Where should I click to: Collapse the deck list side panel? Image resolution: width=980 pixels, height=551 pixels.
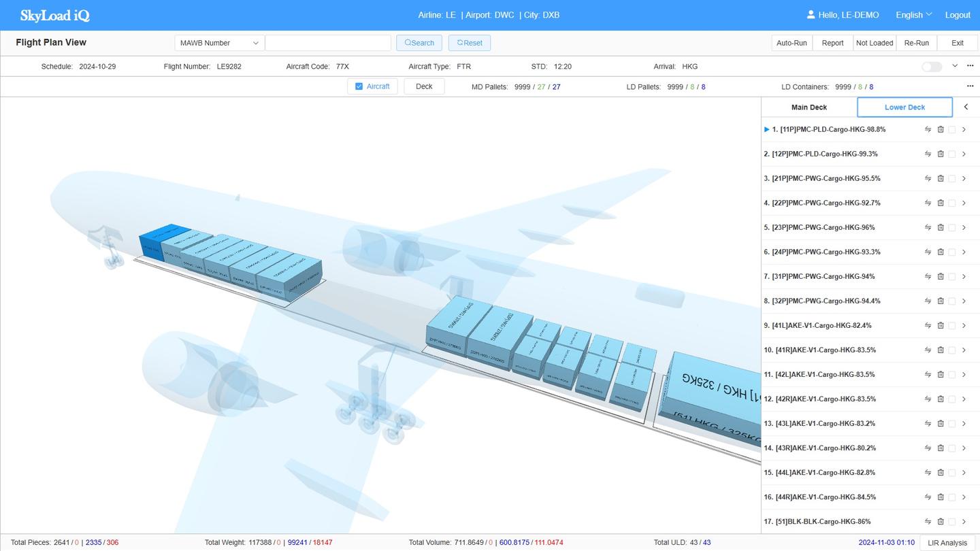[966, 107]
